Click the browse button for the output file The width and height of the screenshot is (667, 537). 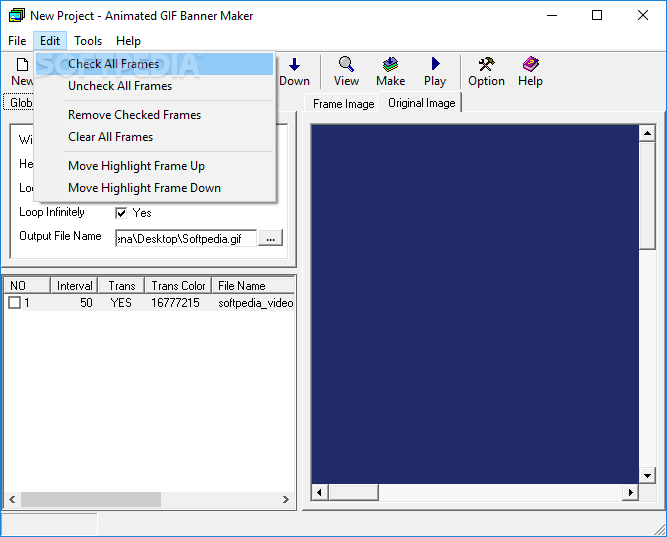tap(271, 238)
